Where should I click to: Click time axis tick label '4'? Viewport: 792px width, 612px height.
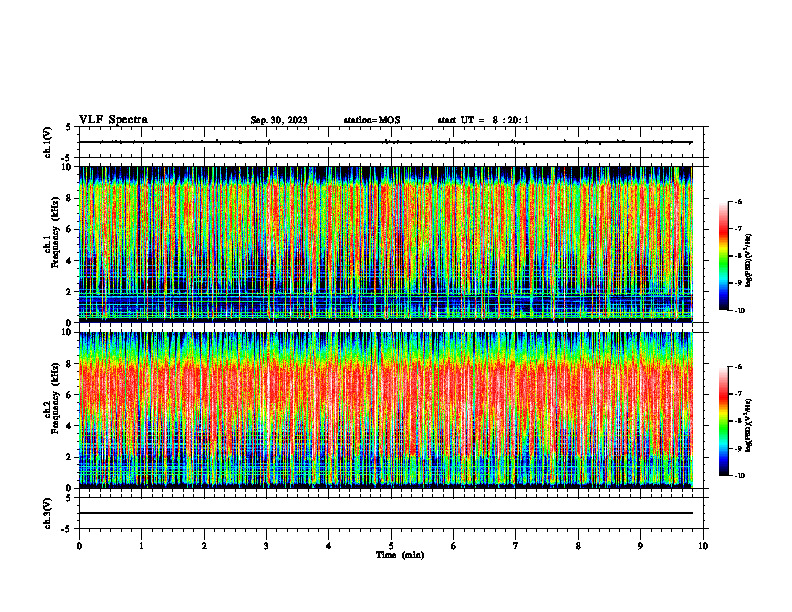point(329,546)
